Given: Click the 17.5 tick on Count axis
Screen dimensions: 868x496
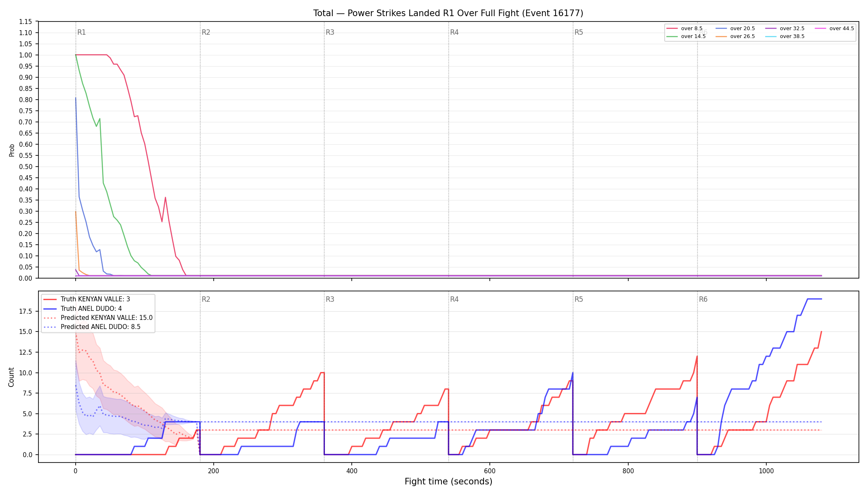Looking at the screenshot, I should tap(26, 312).
